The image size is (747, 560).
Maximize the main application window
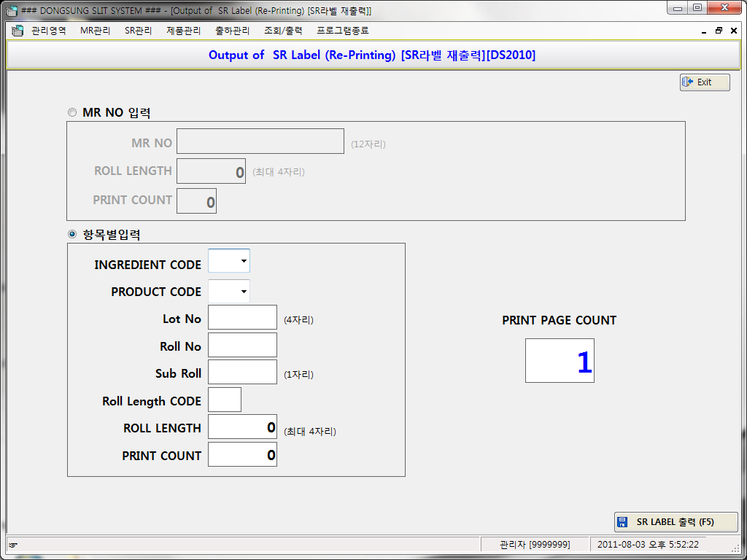(697, 8)
